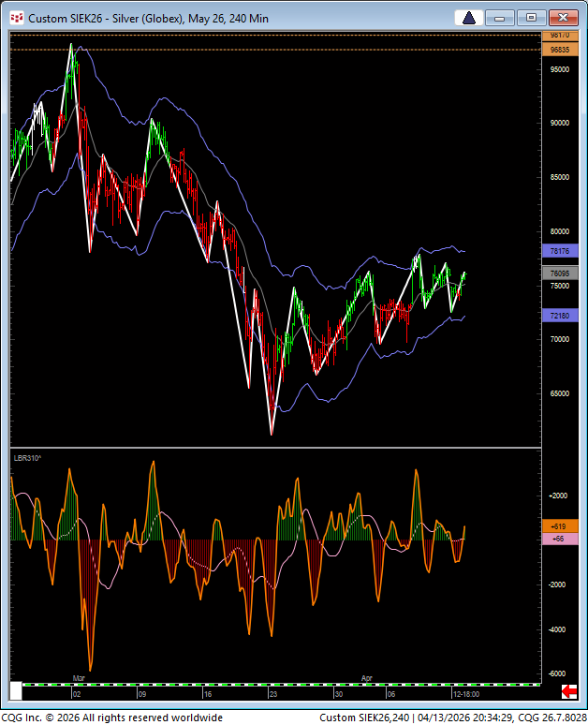Click the 02 date marker
Screen dimensions: 588x725
coord(76,694)
